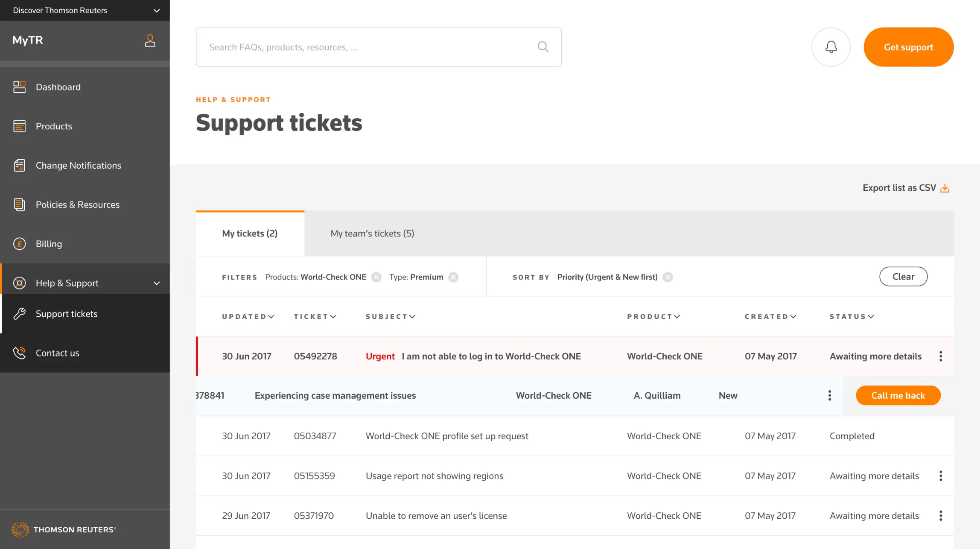Click the CSV download icon

[x=945, y=188]
